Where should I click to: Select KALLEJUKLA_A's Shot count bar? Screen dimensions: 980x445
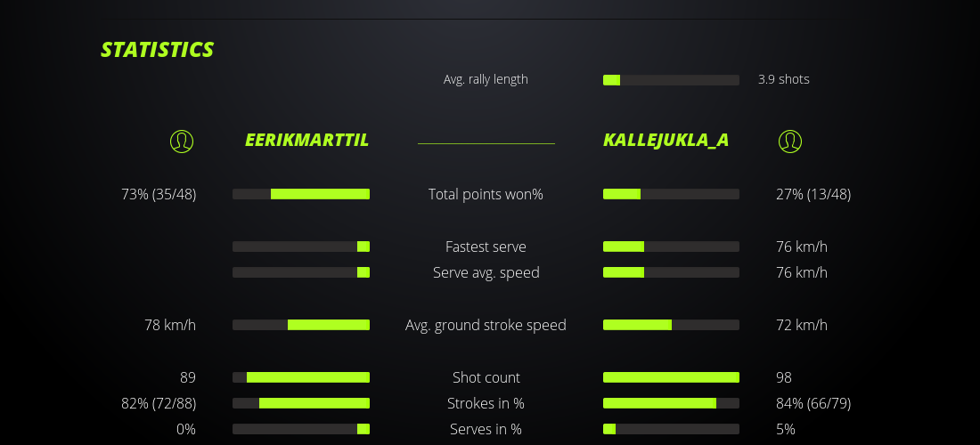671,377
